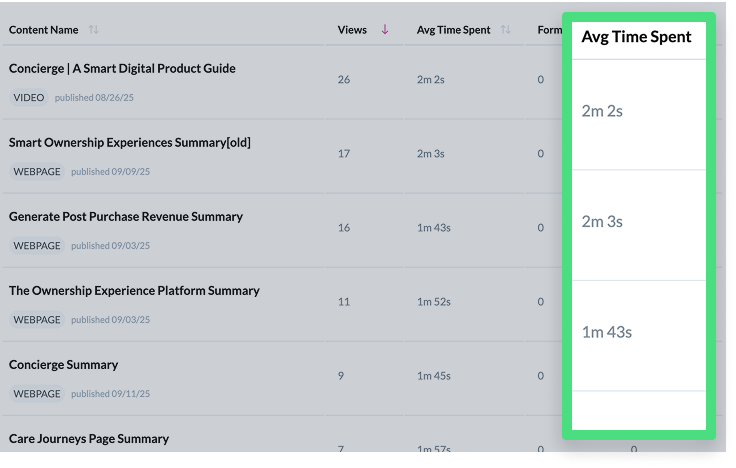The width and height of the screenshot is (736, 468).
Task: Click the Views column header
Action: pos(353,30)
